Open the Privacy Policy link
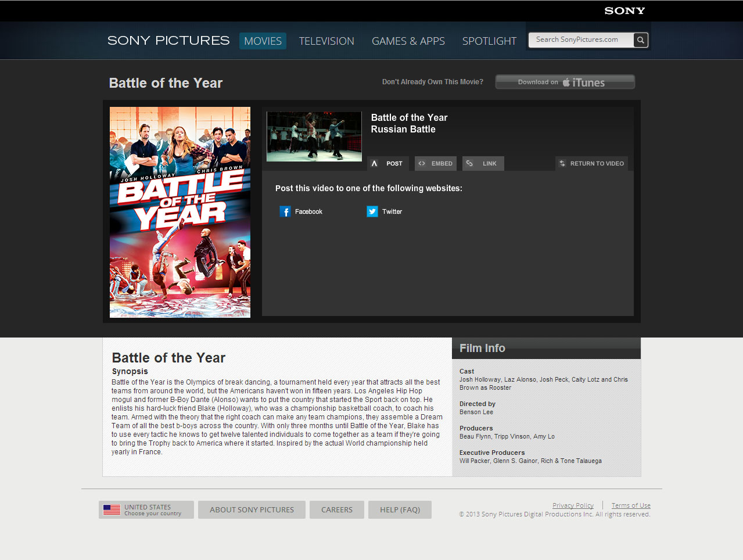This screenshot has height=560, width=743. [x=573, y=505]
